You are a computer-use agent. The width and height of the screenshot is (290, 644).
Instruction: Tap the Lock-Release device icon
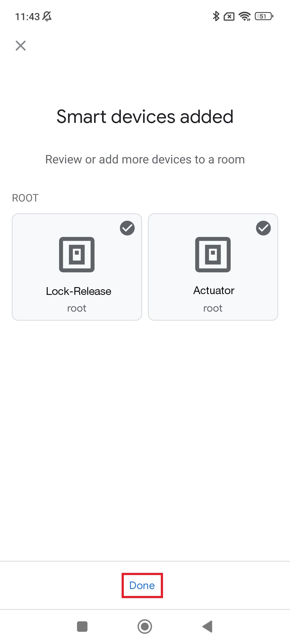click(77, 255)
